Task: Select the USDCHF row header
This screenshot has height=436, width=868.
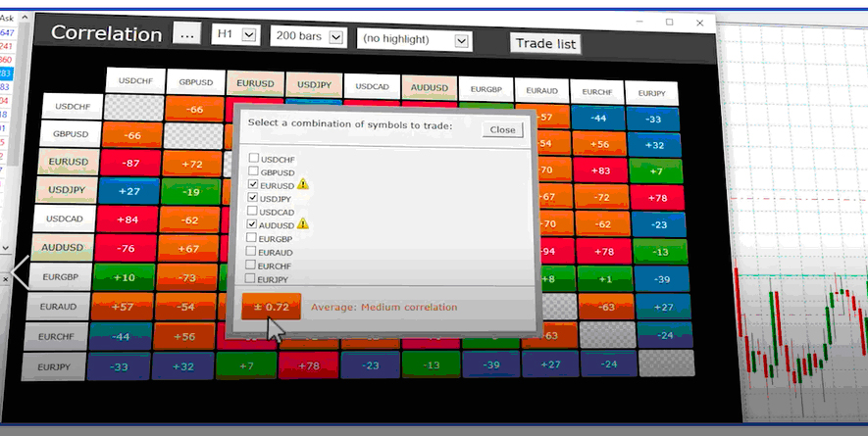Action: (x=73, y=106)
